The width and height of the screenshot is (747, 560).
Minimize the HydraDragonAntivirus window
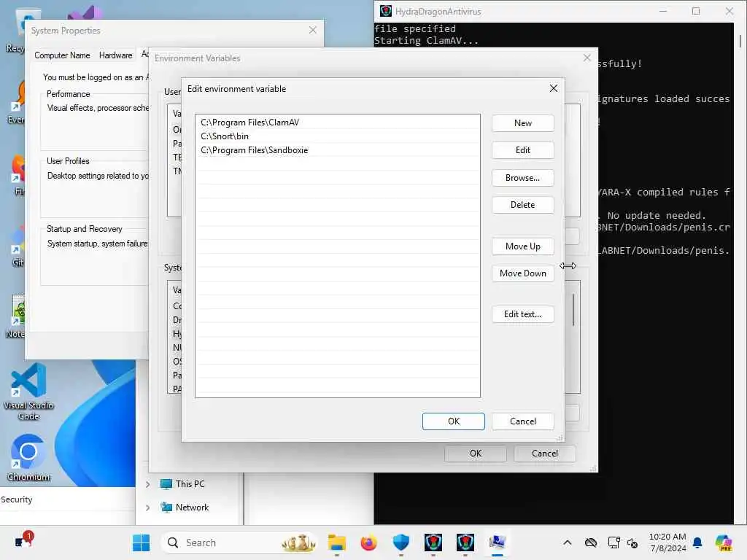tap(662, 11)
